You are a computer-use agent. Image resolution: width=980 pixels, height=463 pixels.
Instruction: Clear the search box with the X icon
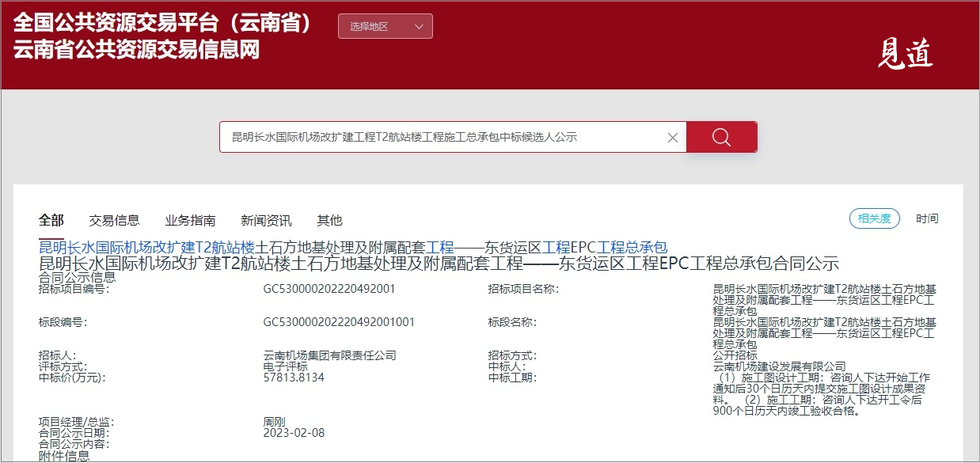tap(672, 138)
